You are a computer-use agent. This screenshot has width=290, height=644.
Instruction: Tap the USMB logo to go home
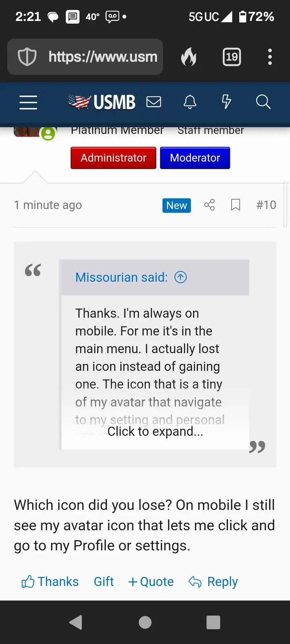coord(101,102)
